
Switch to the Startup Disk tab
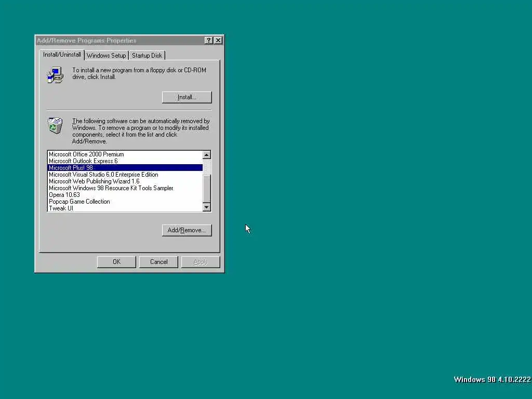(147, 55)
